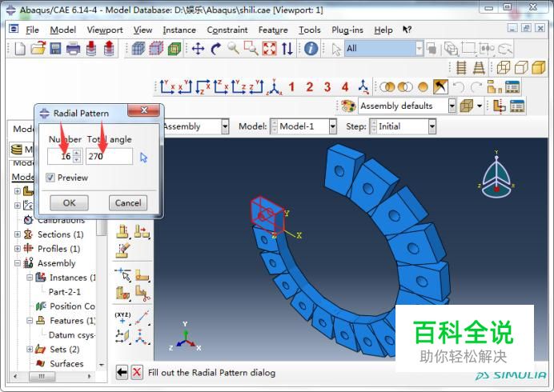Collapse the Instances node
This screenshot has width=554, height=392.
(30, 278)
